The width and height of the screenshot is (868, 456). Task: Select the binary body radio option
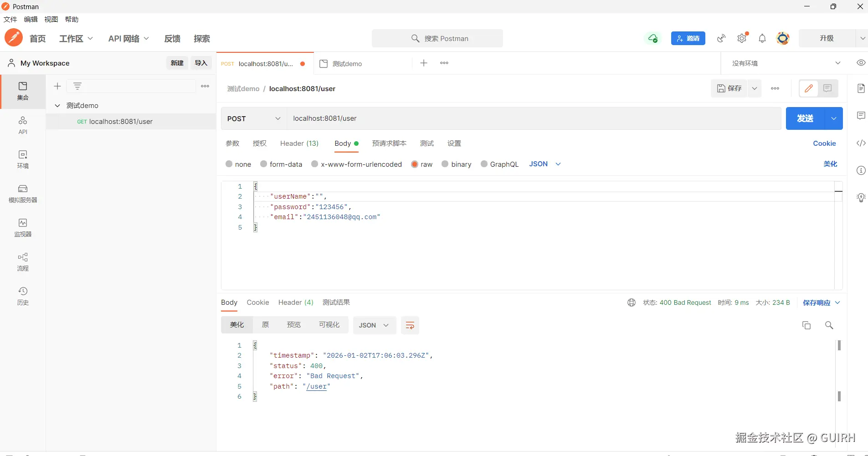coord(445,164)
